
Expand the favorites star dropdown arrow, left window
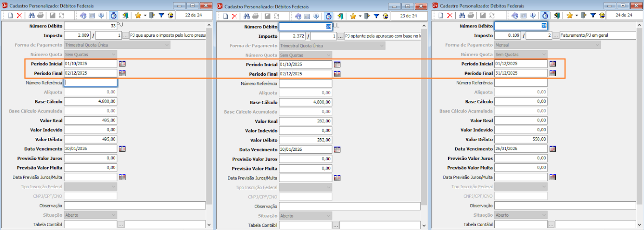point(145,16)
